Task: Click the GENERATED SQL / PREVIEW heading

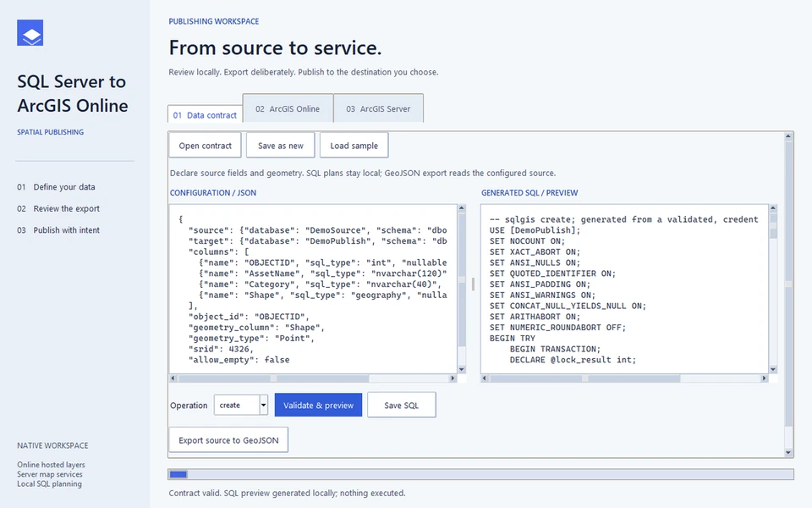Action: (529, 192)
